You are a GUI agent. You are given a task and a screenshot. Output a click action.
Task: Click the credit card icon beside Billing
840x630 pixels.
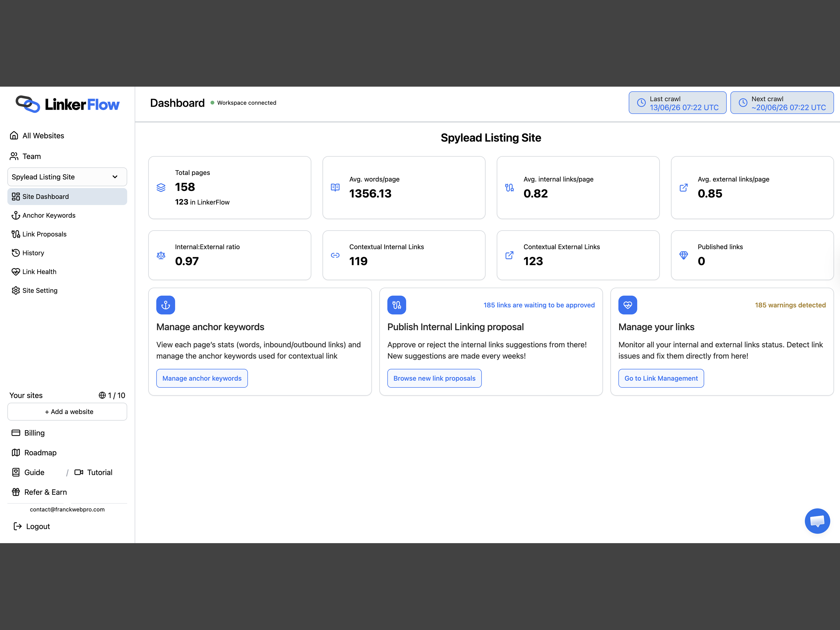[16, 433]
